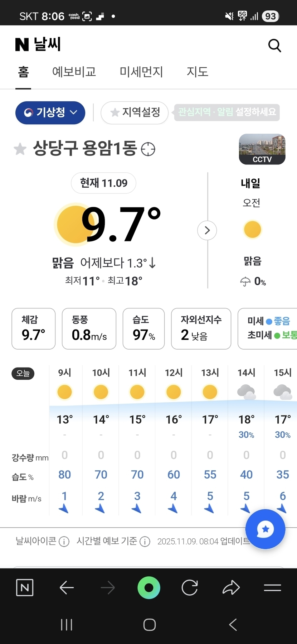297x644 pixels.
Task: Tap the 날씨아이콘 info icon
Action: 64,541
